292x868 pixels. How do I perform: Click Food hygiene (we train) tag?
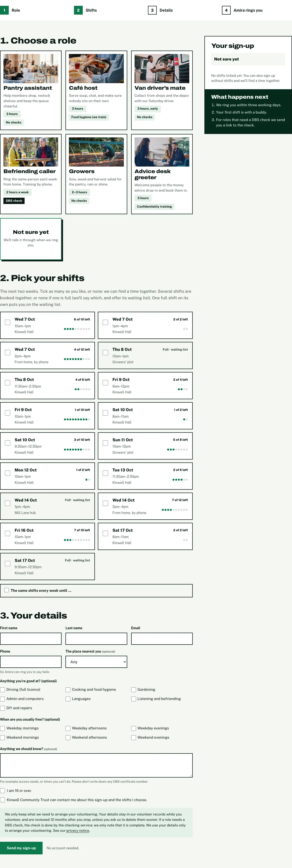89,117
